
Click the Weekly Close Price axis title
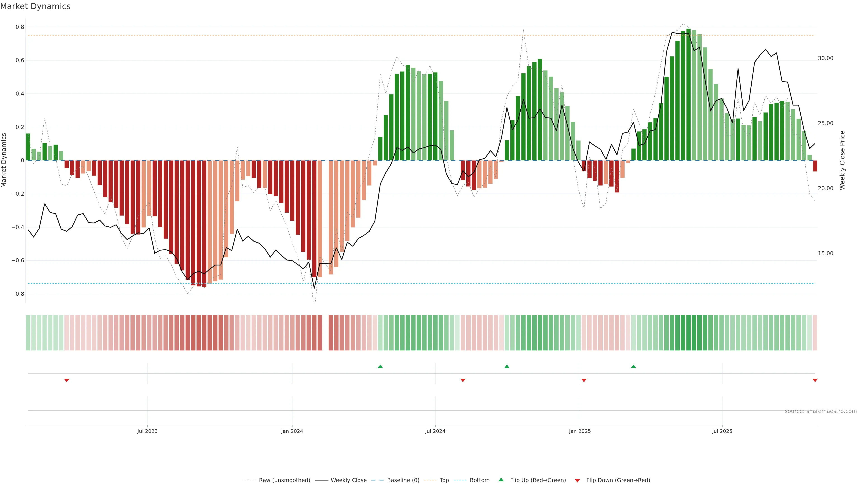(842, 160)
